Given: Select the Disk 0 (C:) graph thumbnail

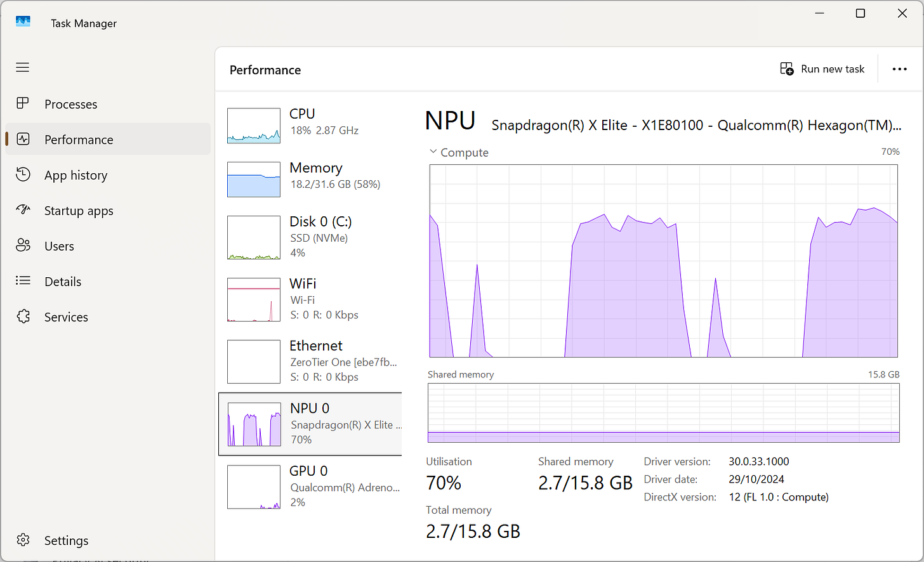Looking at the screenshot, I should 254,238.
